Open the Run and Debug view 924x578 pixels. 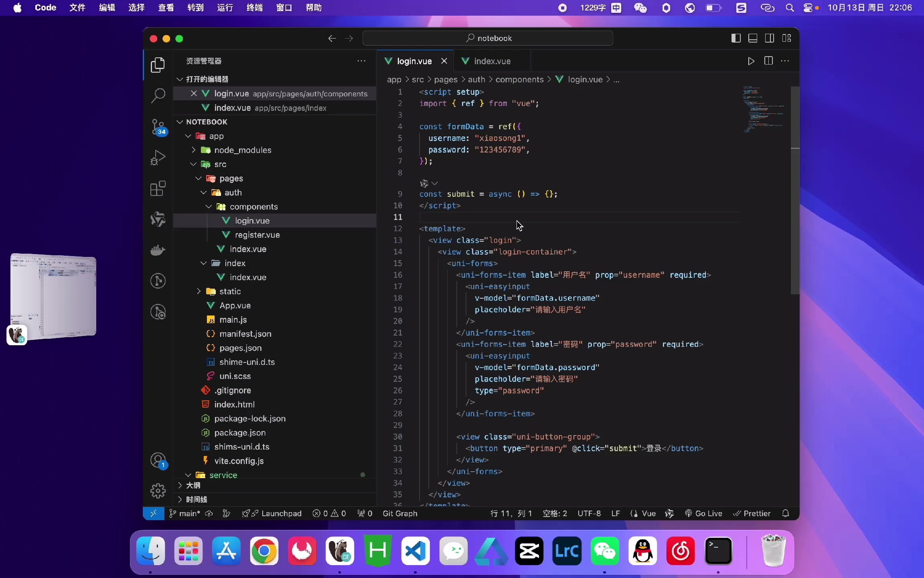point(158,157)
